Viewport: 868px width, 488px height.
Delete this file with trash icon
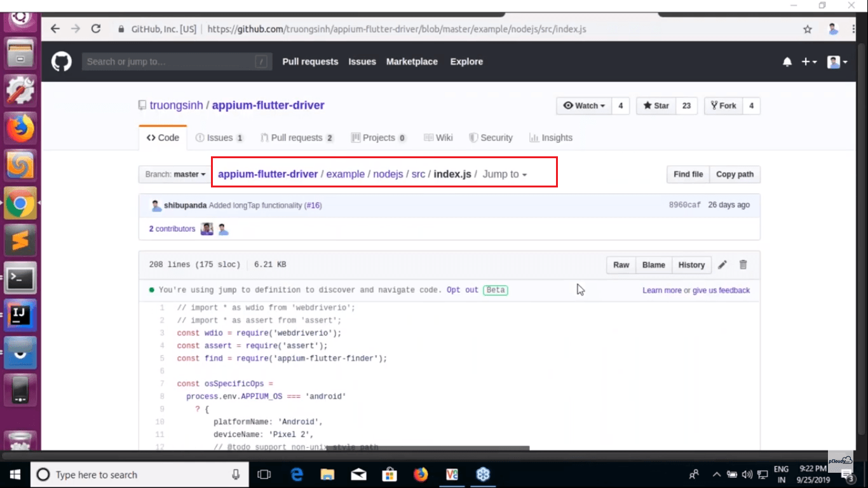point(743,265)
